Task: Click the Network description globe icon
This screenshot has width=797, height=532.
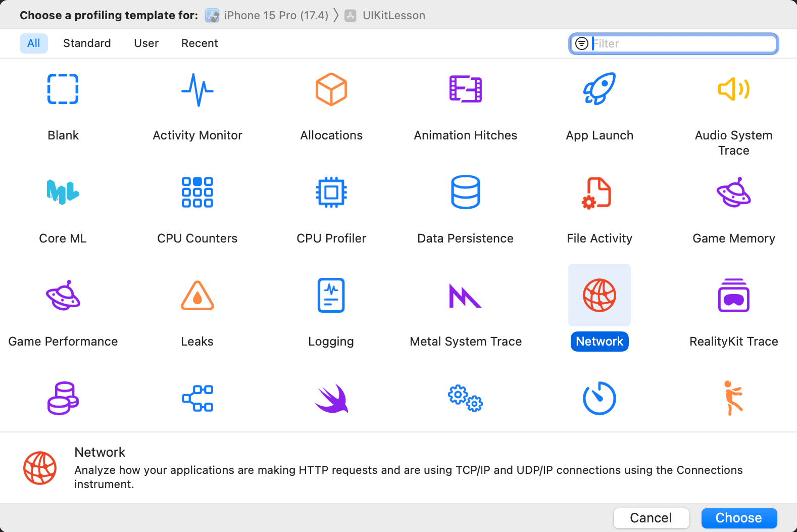Action: 40,468
